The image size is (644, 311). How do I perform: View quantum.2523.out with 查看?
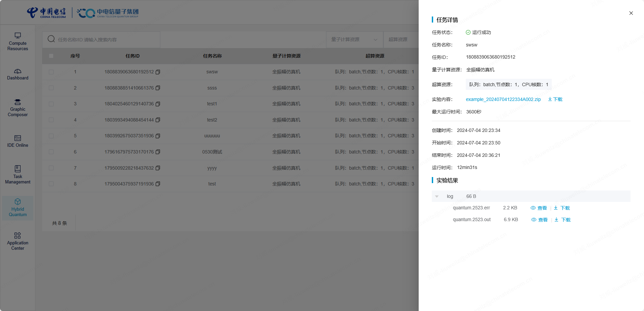click(x=539, y=220)
